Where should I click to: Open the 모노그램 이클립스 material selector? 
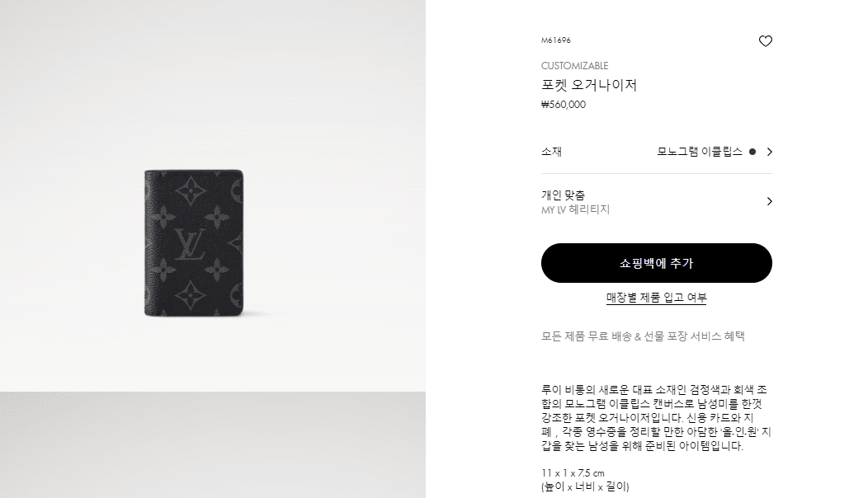click(x=700, y=152)
